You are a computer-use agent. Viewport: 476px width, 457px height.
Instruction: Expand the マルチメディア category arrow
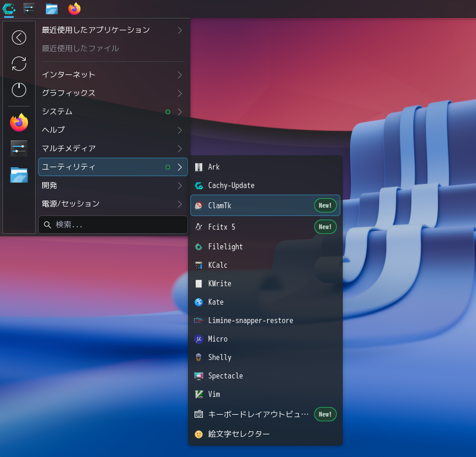point(180,149)
